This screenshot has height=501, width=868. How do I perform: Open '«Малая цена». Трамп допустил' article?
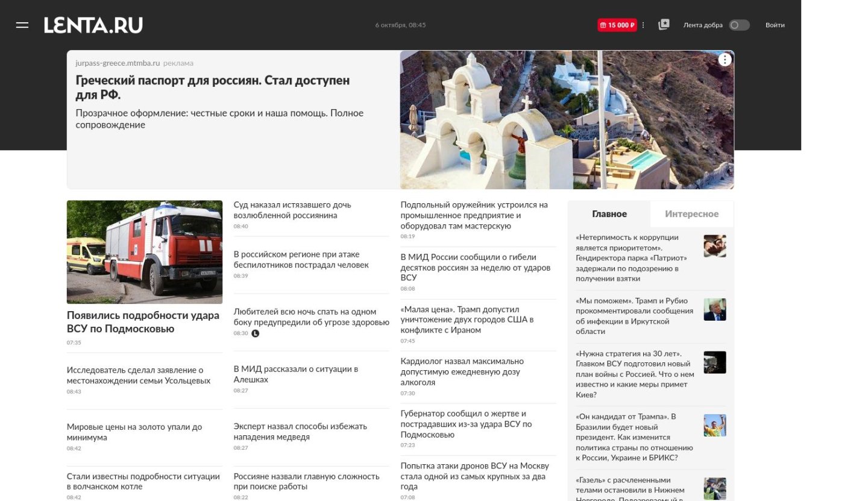(467, 320)
